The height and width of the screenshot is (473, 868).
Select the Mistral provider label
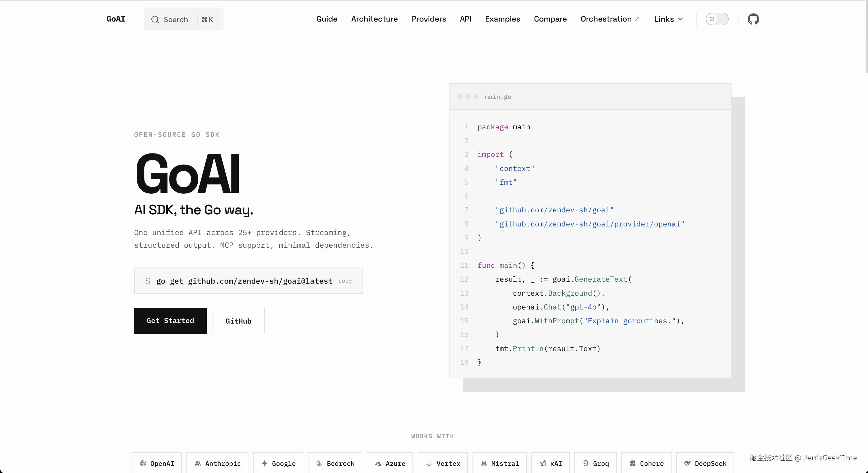pyautogui.click(x=505, y=464)
